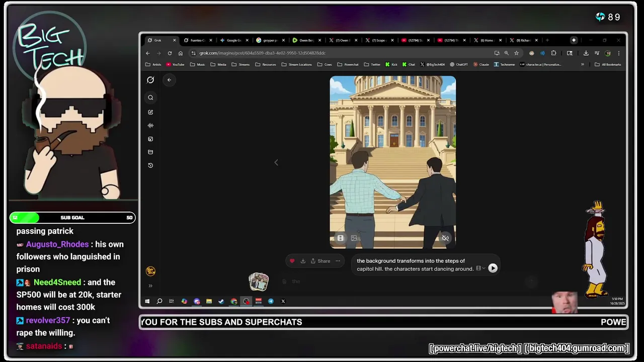Switch to the Google Gemini browser tab
644x362 pixels.
click(234, 40)
